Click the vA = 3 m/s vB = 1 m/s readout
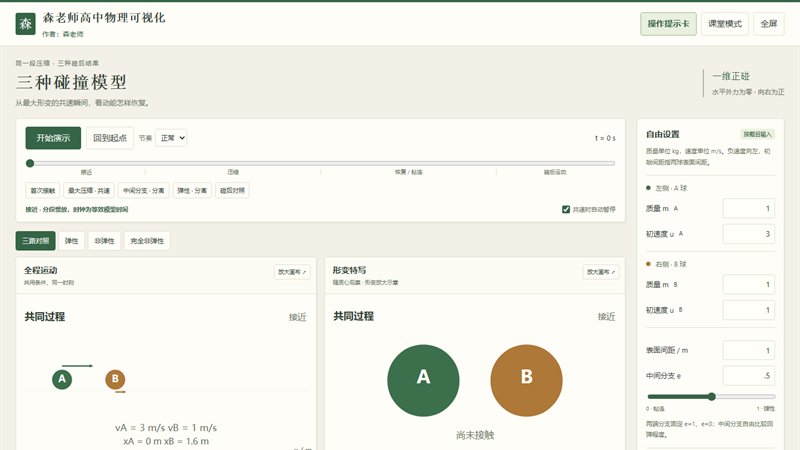The height and width of the screenshot is (450, 800). click(166, 428)
